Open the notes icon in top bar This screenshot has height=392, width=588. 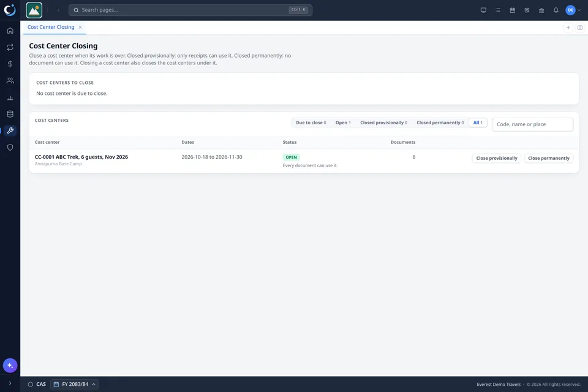[x=527, y=10]
